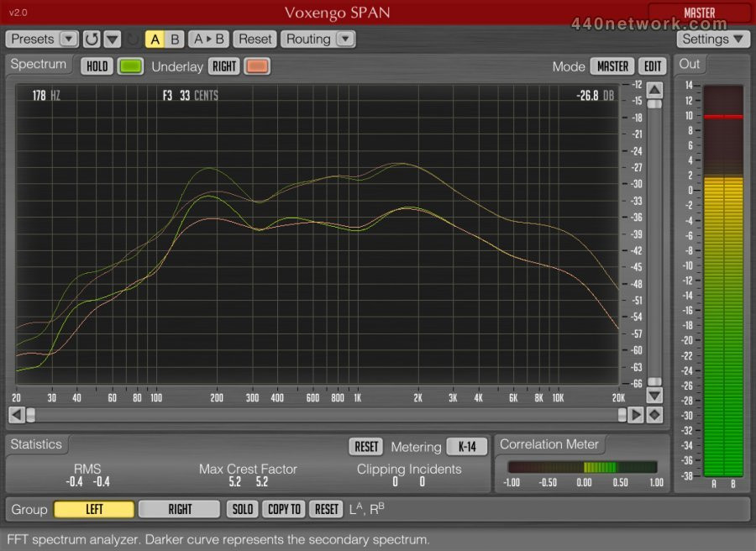Click the Statistics panel tab label

[x=36, y=444]
